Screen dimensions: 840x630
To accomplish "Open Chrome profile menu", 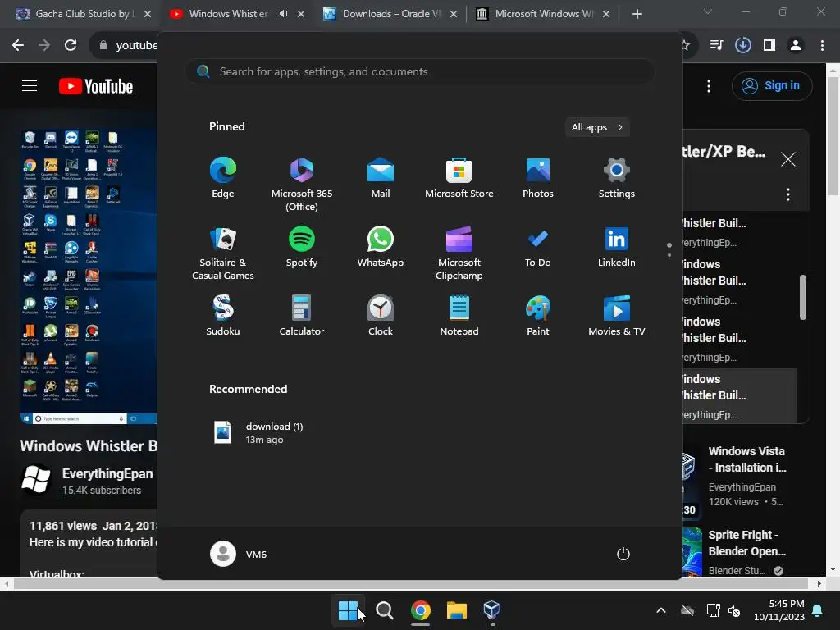I will pyautogui.click(x=796, y=46).
